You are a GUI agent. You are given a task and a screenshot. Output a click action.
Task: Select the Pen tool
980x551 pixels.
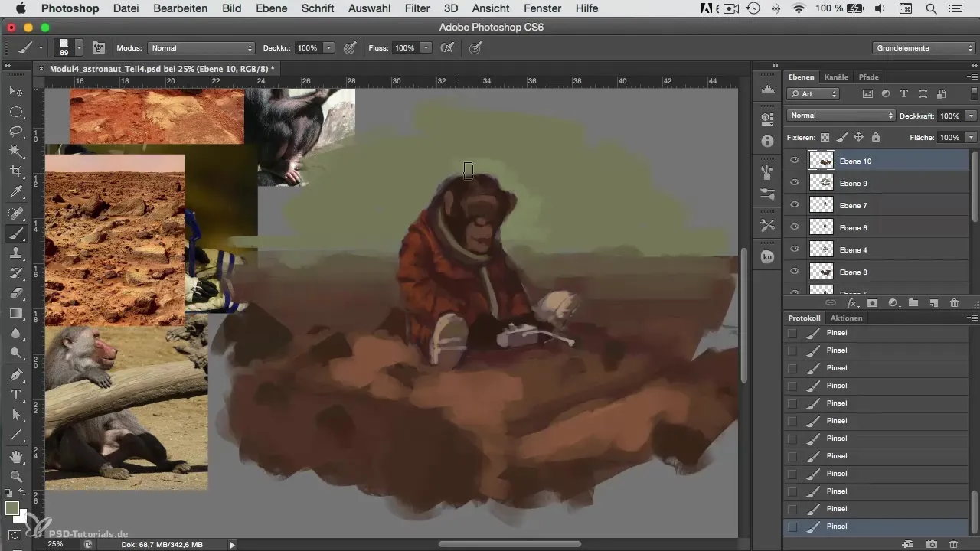15,375
